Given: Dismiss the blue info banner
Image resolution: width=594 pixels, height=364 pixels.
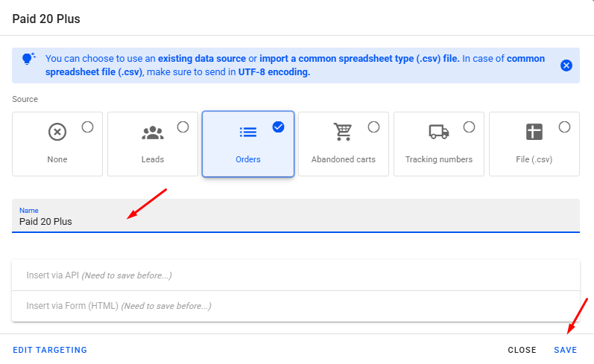Looking at the screenshot, I should pyautogui.click(x=566, y=66).
